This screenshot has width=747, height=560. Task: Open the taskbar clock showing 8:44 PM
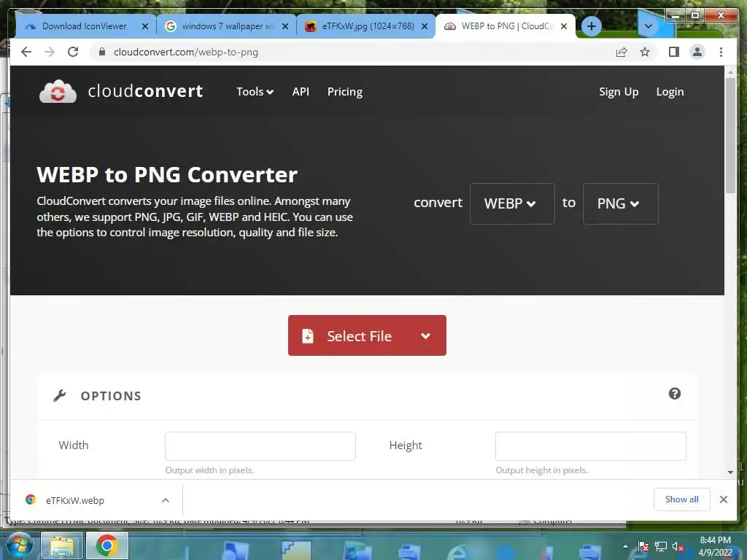(x=715, y=546)
